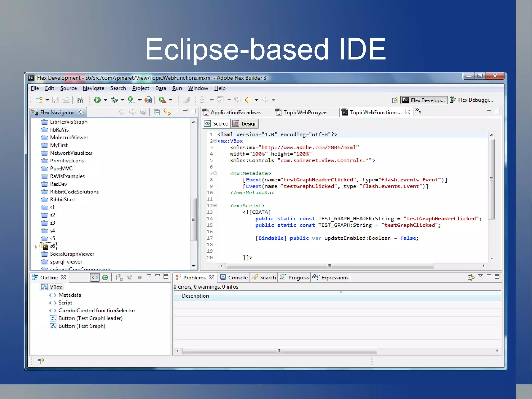Open the New wizard dropdown arrow
Image resolution: width=532 pixels, height=399 pixels.
point(47,100)
